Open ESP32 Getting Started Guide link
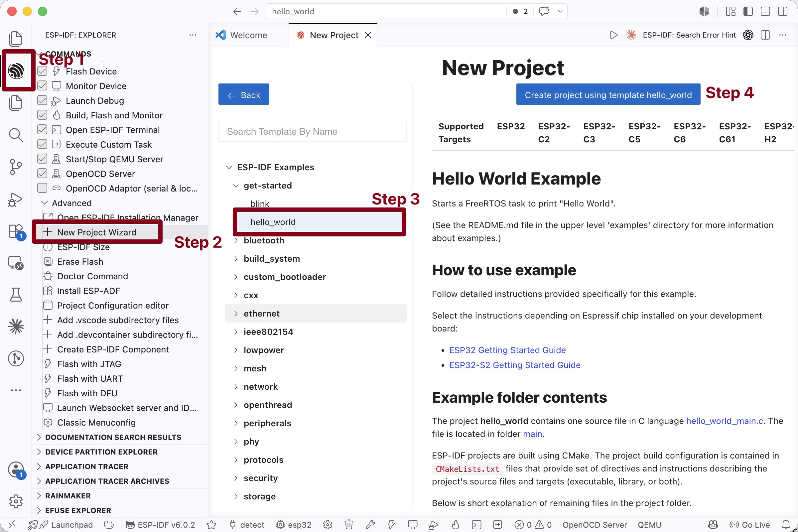Viewport: 798px width, 532px height. click(507, 350)
